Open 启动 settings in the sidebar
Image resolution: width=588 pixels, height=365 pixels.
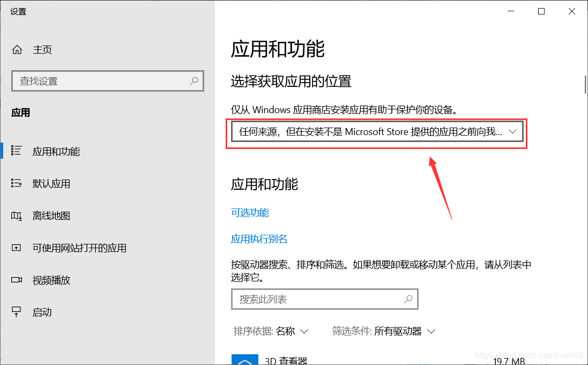click(x=42, y=312)
